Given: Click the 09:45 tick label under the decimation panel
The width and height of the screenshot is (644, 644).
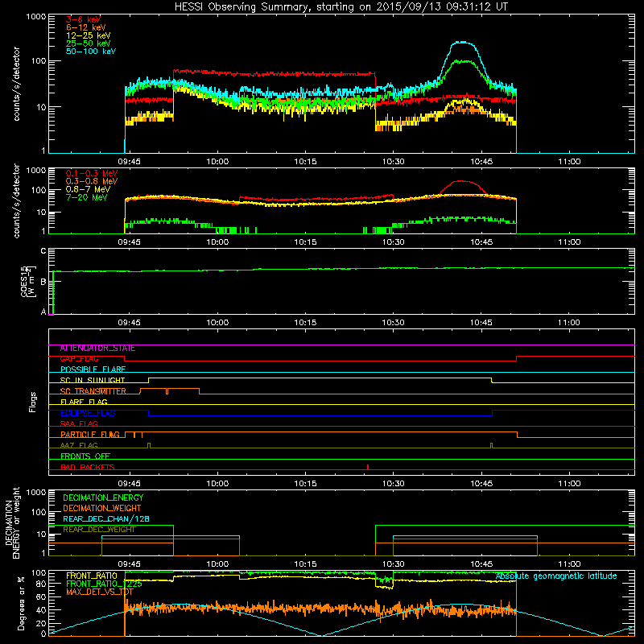Looking at the screenshot, I should point(129,564).
